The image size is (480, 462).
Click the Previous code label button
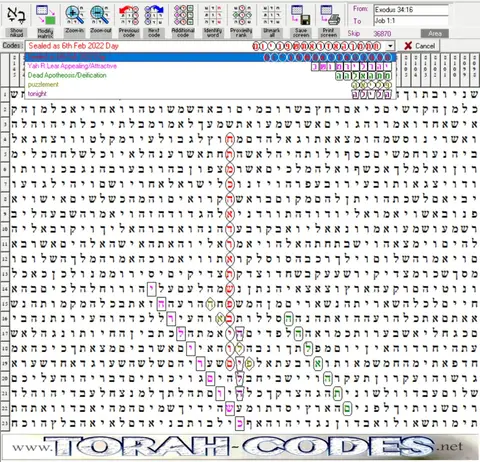(x=129, y=32)
